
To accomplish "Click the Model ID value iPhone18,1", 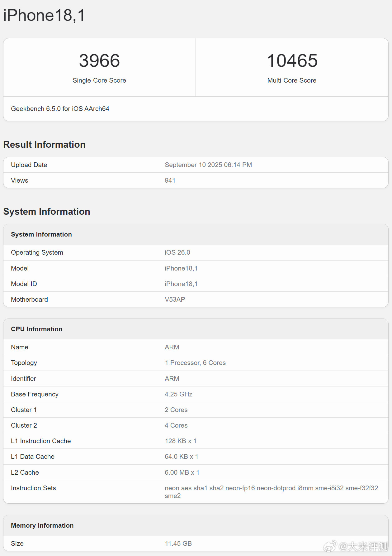I will pyautogui.click(x=181, y=284).
